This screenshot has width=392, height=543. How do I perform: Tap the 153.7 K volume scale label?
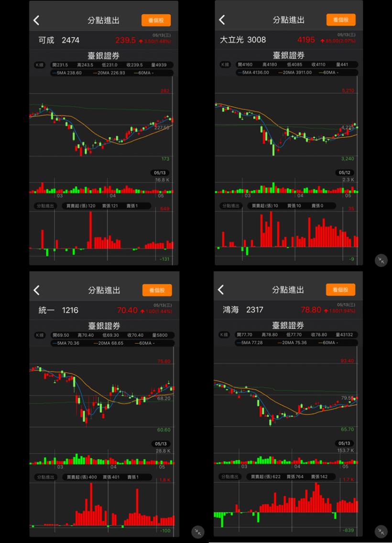tap(345, 450)
